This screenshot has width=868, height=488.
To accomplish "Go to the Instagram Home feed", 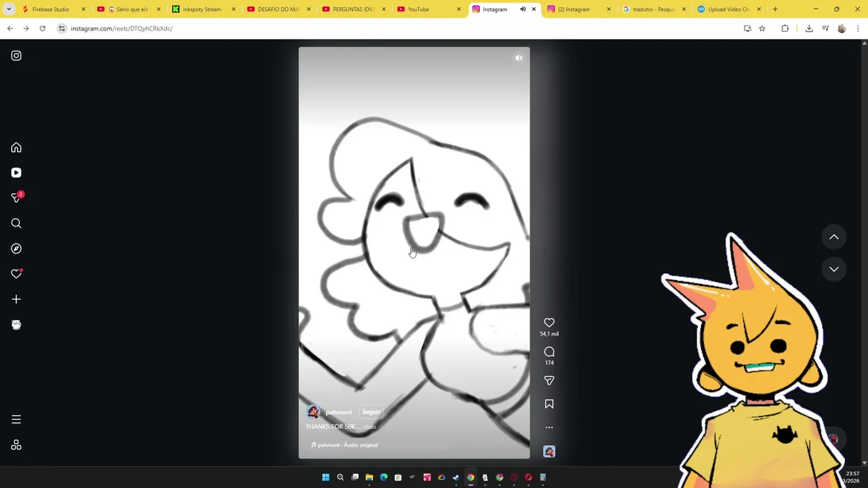I will (x=16, y=148).
